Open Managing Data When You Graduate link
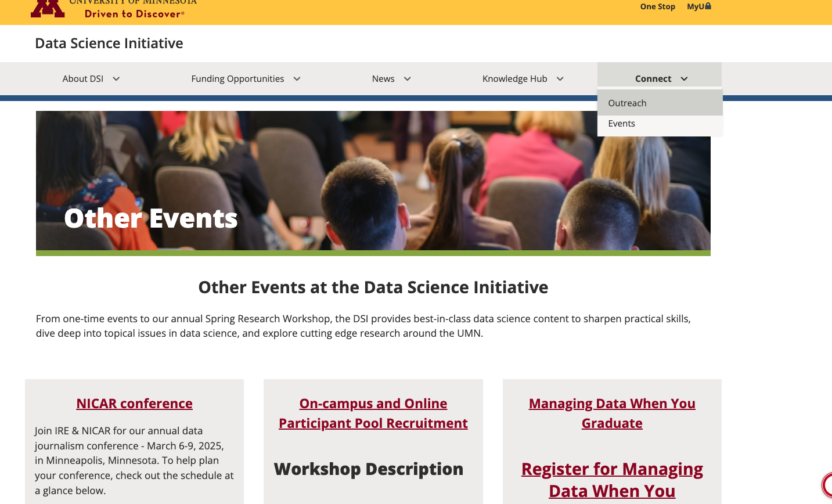Image resolution: width=832 pixels, height=504 pixels. 612,413
